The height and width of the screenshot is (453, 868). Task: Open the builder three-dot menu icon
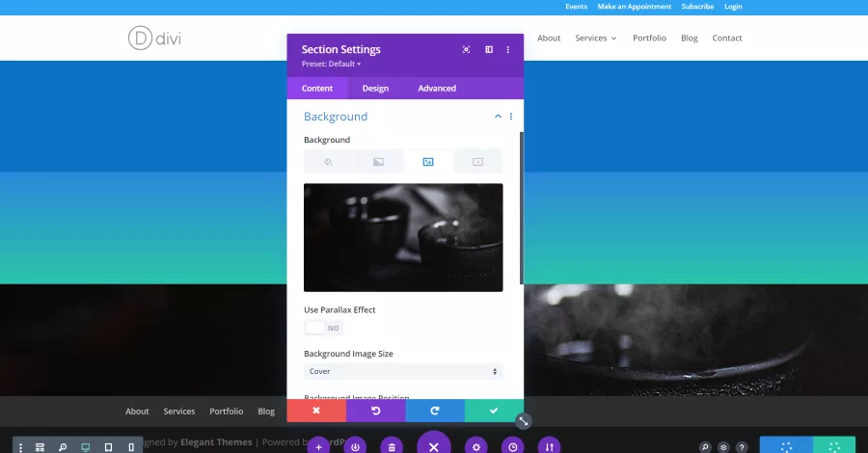click(x=20, y=447)
